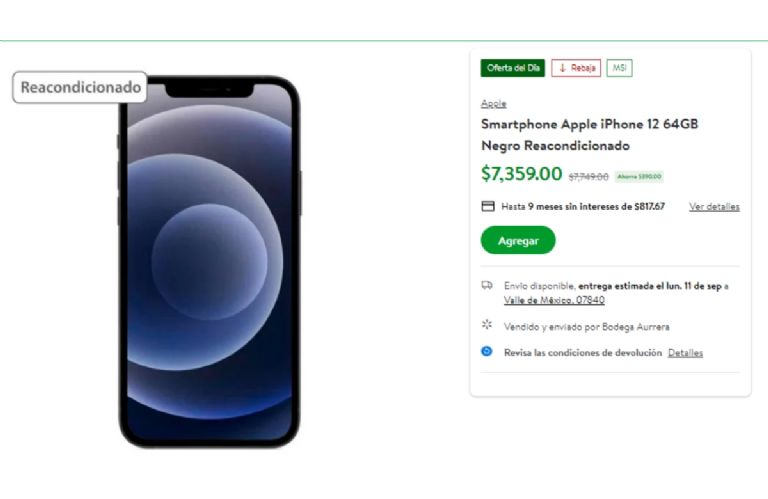The image size is (768, 499).
Task: Click the Oferta del Día badge
Action: coord(513,68)
